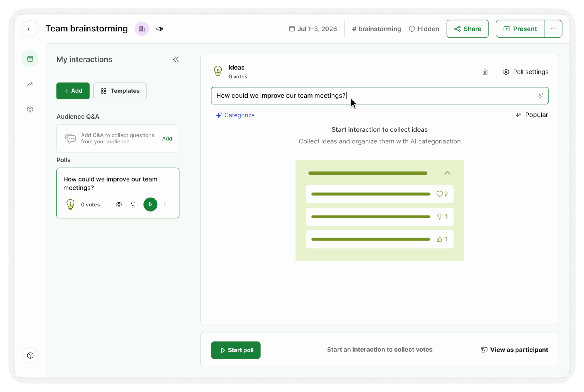The image size is (584, 392).
Task: Click the megaphone announcement icon
Action: 159,29
